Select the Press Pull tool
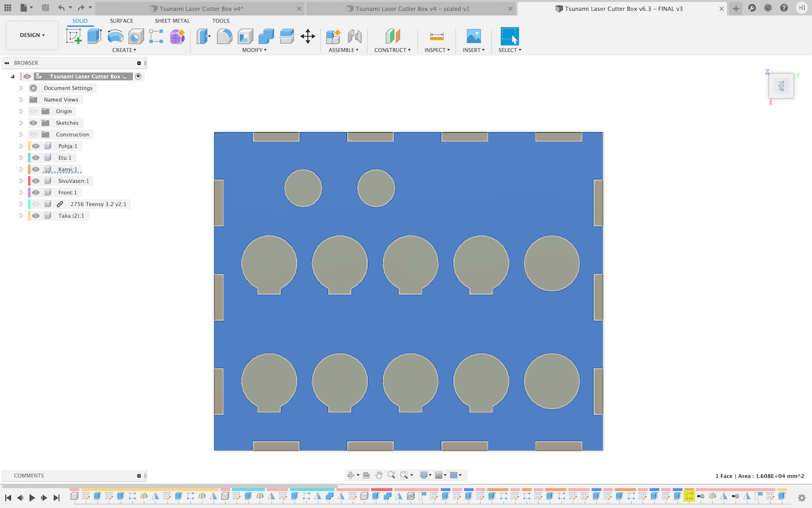The height and width of the screenshot is (508, 812). pos(203,36)
